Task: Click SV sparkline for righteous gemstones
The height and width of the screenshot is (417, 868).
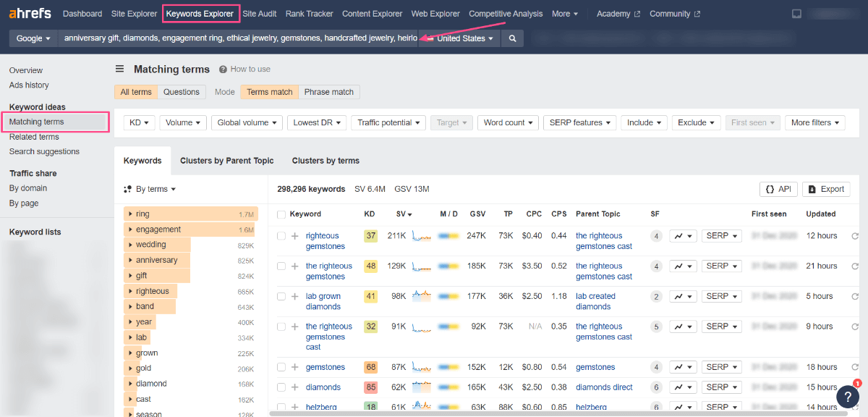Action: click(421, 236)
